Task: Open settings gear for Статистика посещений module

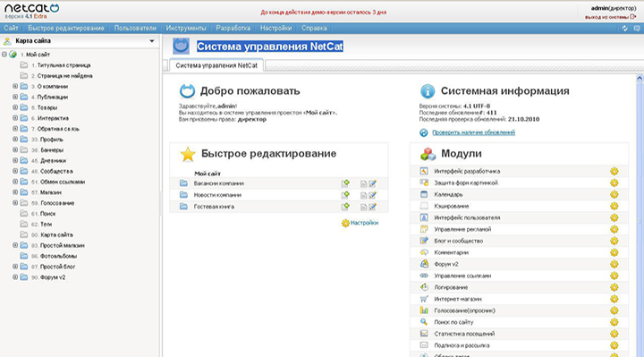Action: point(614,334)
